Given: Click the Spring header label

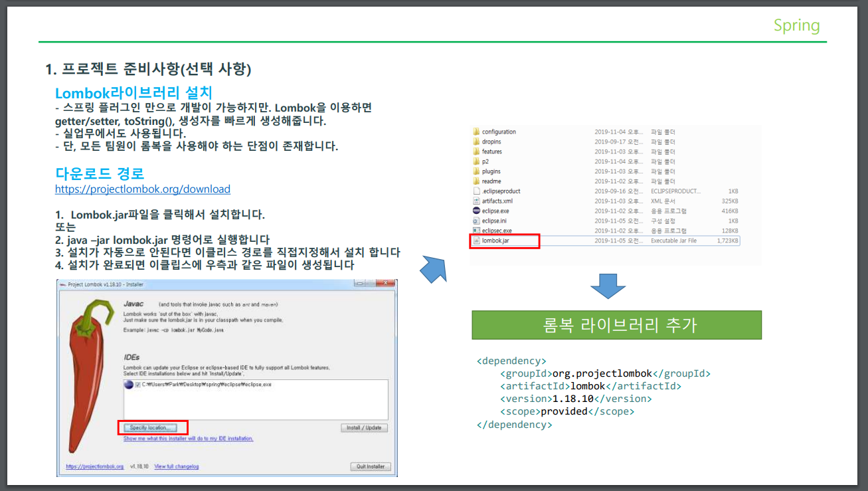Looking at the screenshot, I should (x=796, y=25).
